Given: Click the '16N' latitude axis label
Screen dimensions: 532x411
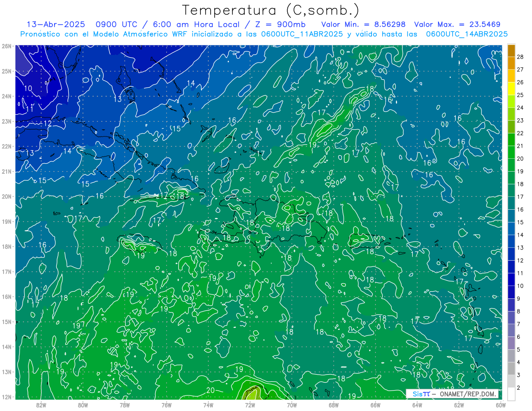Looking at the screenshot, I should coord(6,297).
